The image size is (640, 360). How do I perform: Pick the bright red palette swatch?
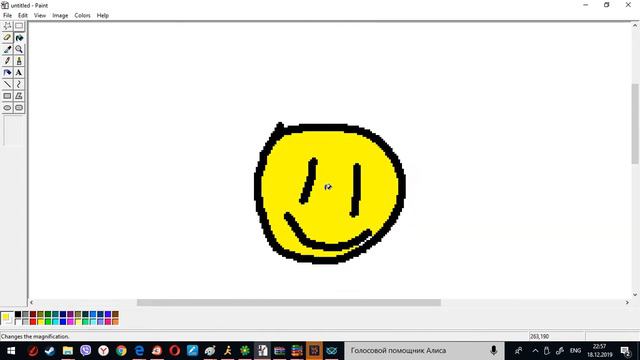click(33, 322)
